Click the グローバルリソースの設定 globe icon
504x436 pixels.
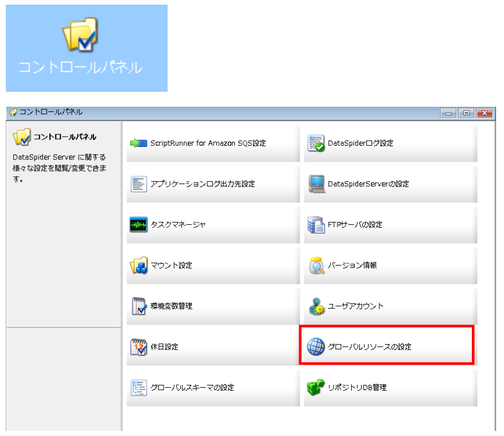316,347
